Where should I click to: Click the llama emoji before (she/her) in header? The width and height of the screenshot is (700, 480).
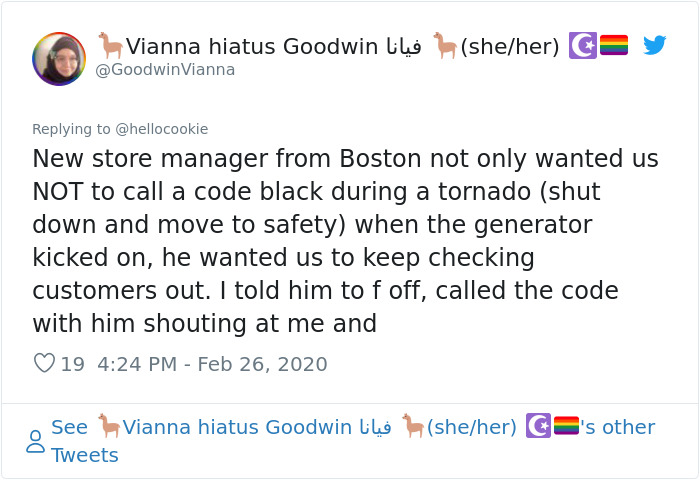pos(443,46)
